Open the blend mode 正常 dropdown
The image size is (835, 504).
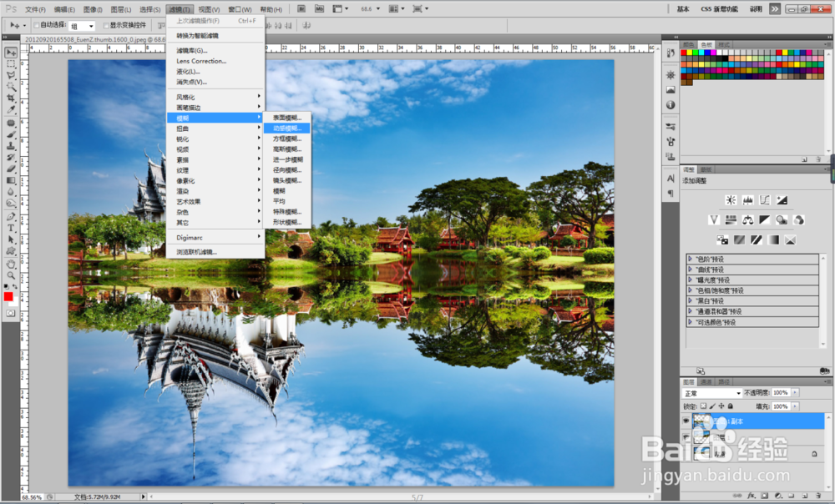coord(712,393)
